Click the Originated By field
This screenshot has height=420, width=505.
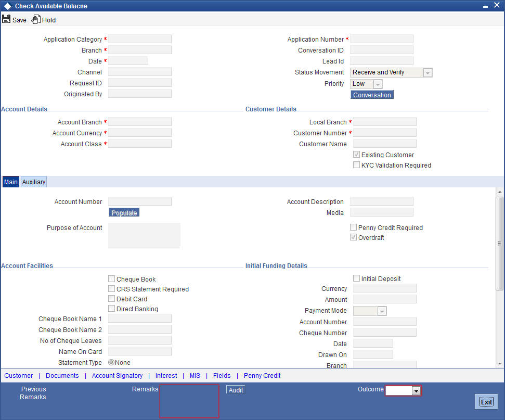tap(140, 94)
